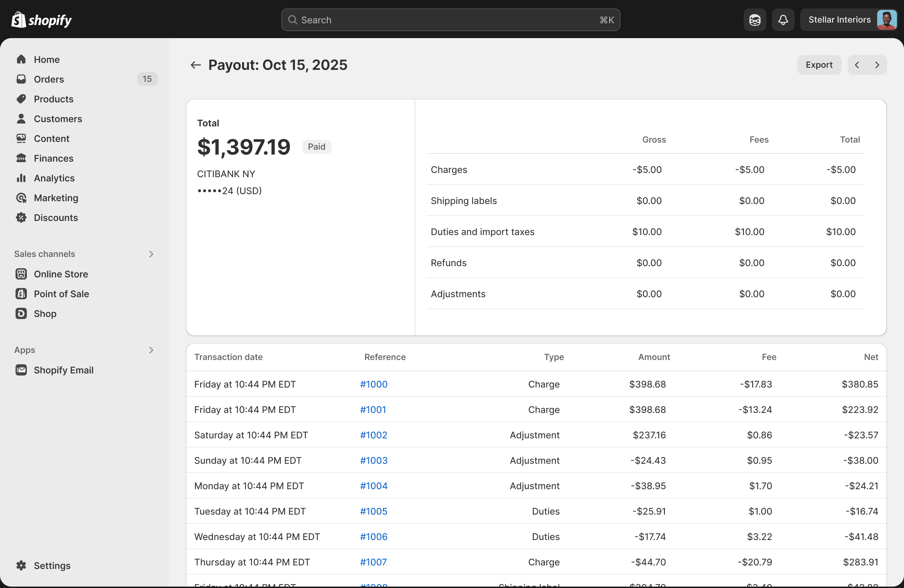Click the back arrow beside Payout title
The width and height of the screenshot is (904, 588).
(x=195, y=65)
